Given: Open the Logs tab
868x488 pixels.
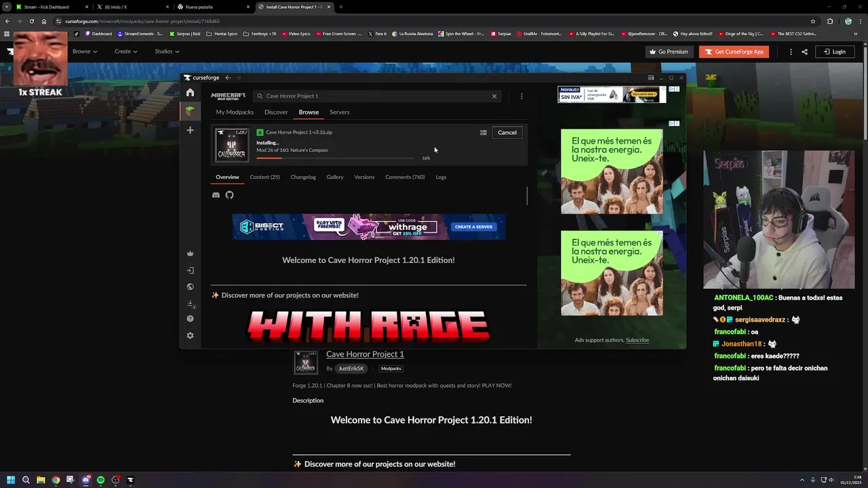Looking at the screenshot, I should [441, 177].
